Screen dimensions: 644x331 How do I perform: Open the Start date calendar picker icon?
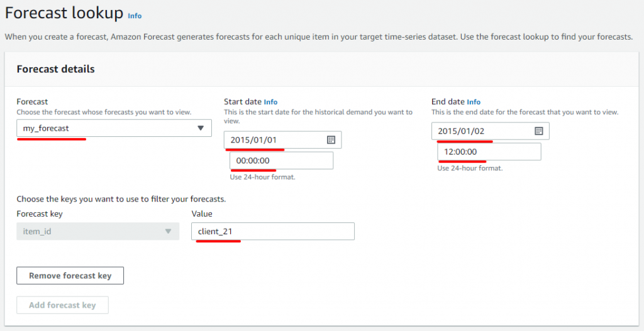(331, 140)
